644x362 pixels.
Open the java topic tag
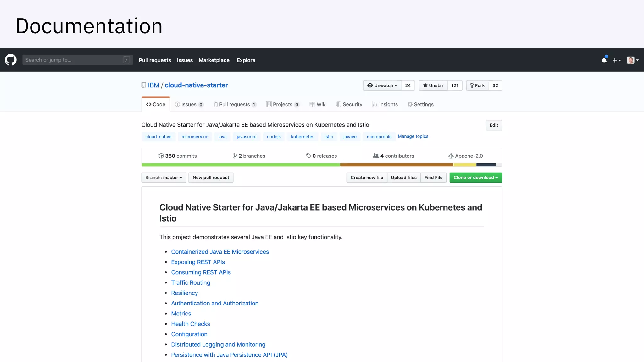pyautogui.click(x=222, y=137)
